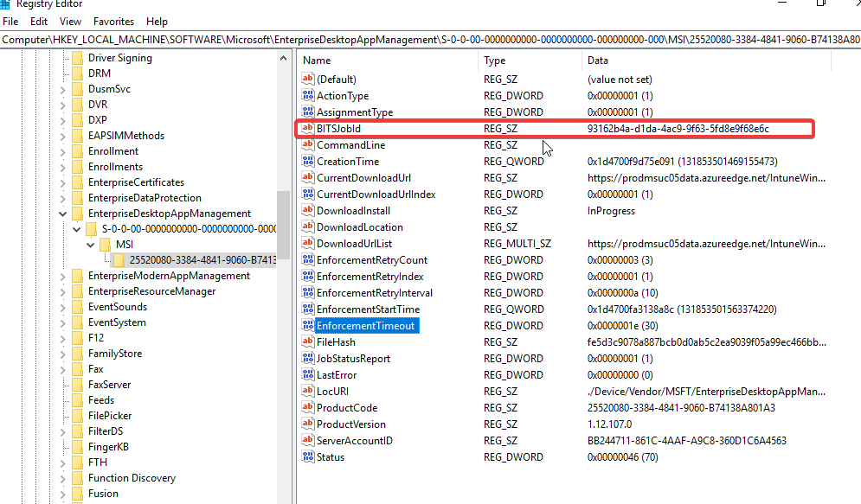
Task: Open the Help menu
Action: point(157,22)
